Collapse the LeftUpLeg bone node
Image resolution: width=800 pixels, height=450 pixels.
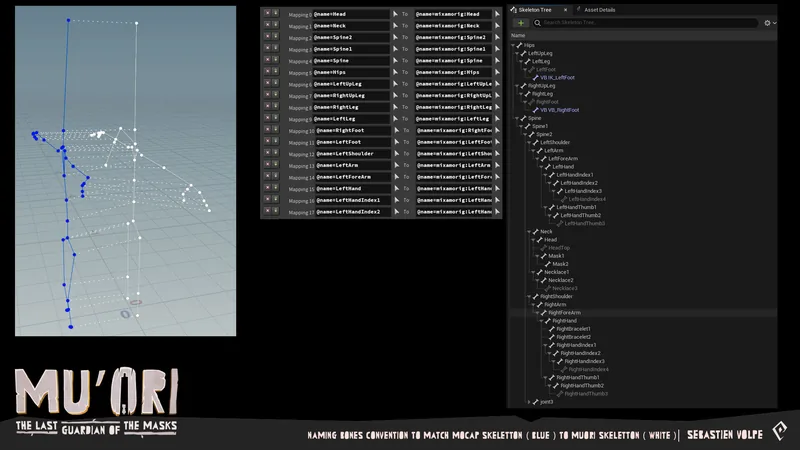(517, 54)
